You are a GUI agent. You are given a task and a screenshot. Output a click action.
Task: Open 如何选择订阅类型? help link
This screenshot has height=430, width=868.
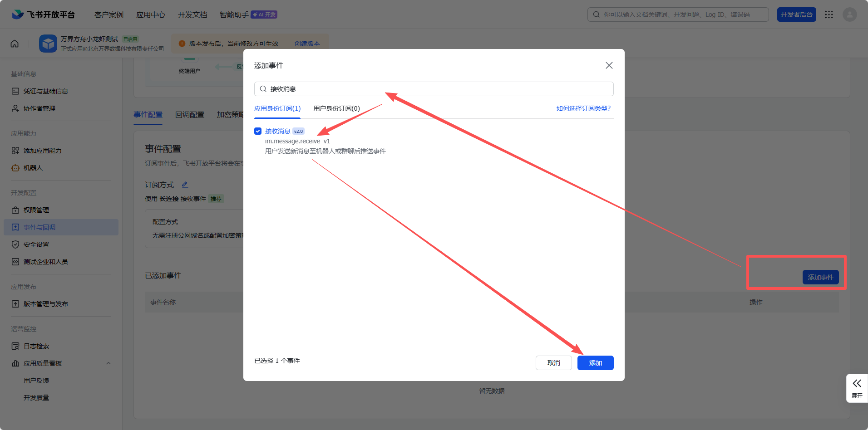[583, 108]
